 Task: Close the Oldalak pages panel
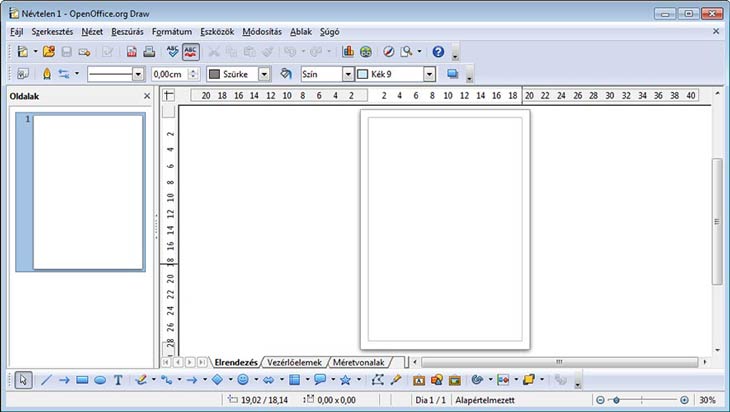click(x=147, y=96)
